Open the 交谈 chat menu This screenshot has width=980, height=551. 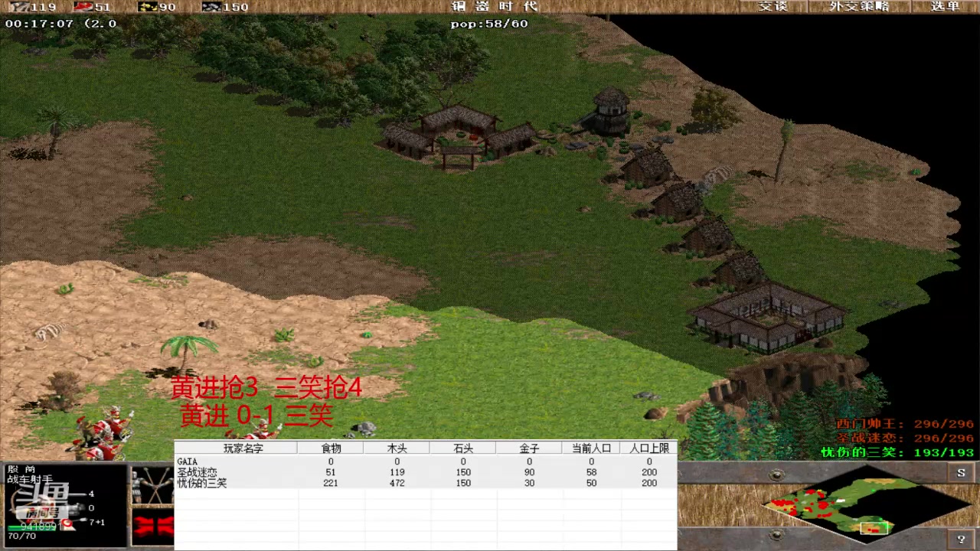pos(773,6)
